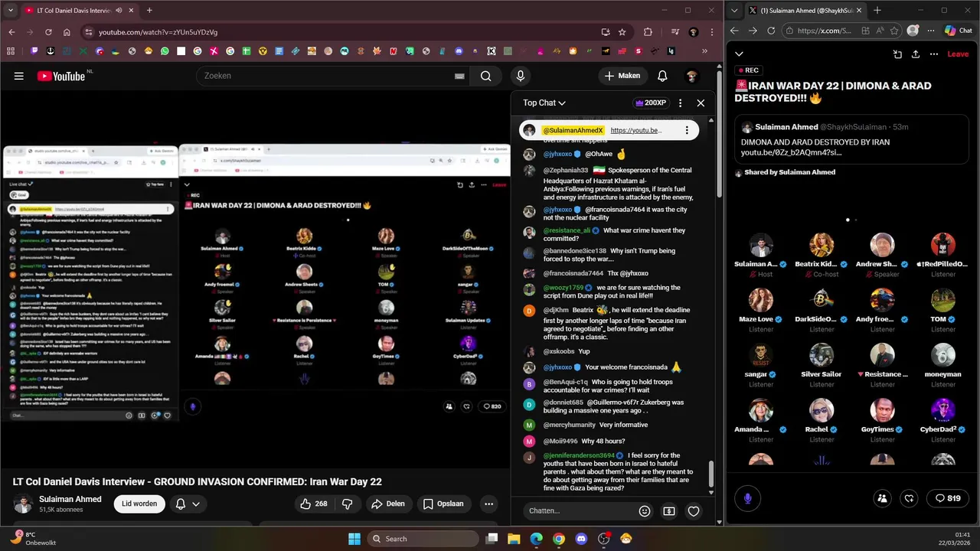Open the shared youtu.be link in the Space post
Viewport: 980px width, 551px height.
792,152
